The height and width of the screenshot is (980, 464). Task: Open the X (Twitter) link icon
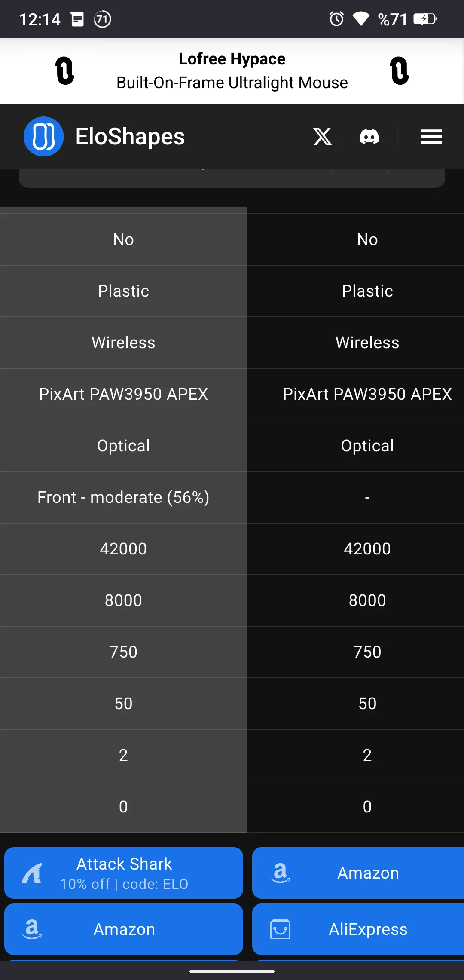pos(322,137)
